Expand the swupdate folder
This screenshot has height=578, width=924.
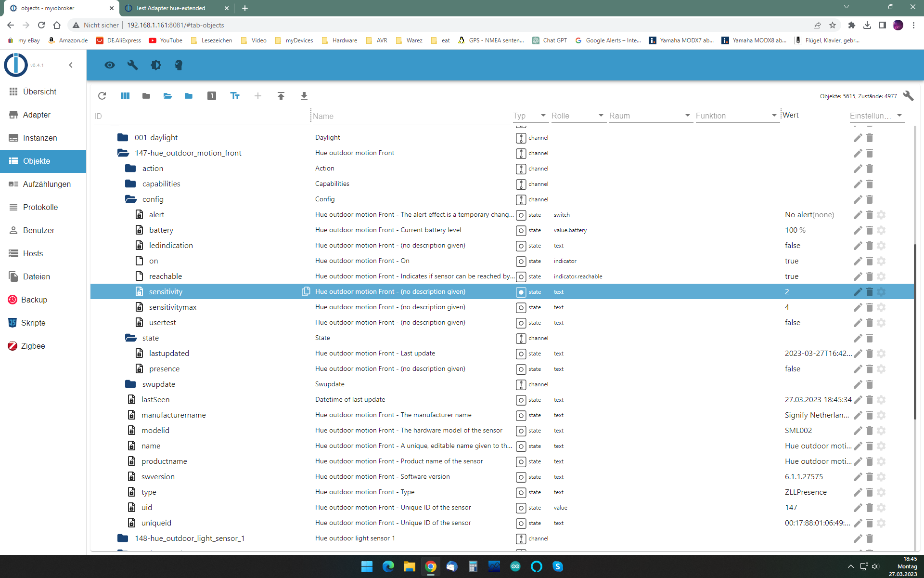coord(130,384)
